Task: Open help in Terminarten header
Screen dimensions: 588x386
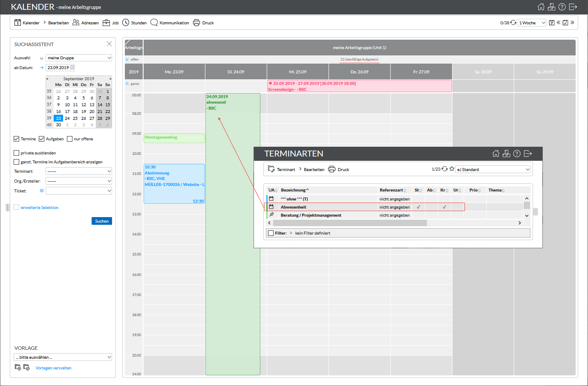Action: click(517, 154)
